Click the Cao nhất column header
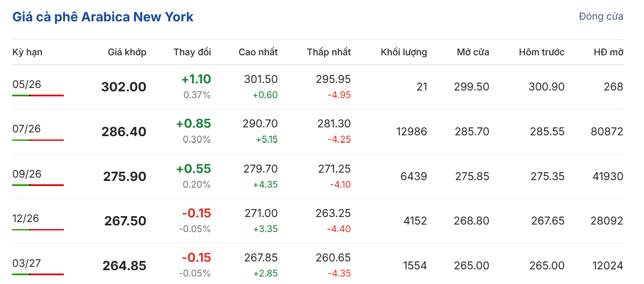 tap(258, 52)
